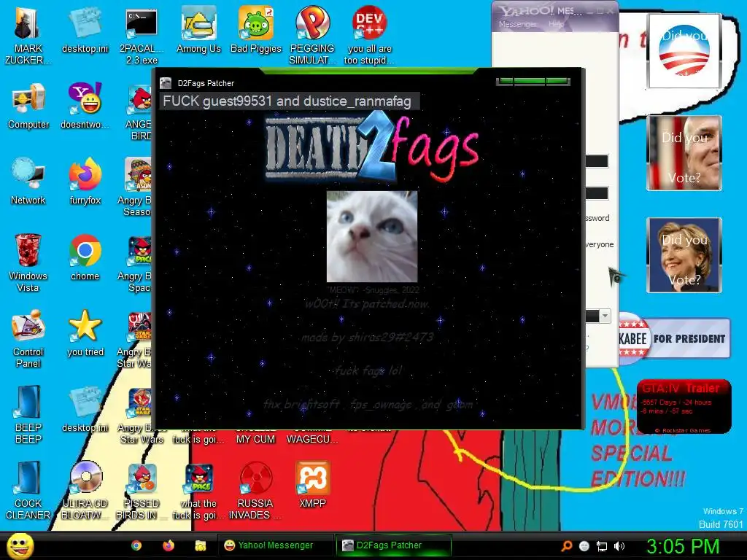Open the RUSSIA INVADES radiation icon
The height and width of the screenshot is (560, 747).
[255, 491]
